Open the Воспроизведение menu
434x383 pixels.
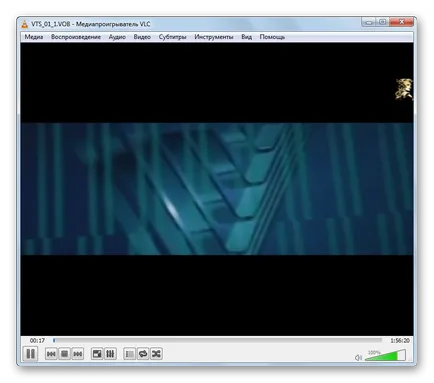pyautogui.click(x=76, y=37)
